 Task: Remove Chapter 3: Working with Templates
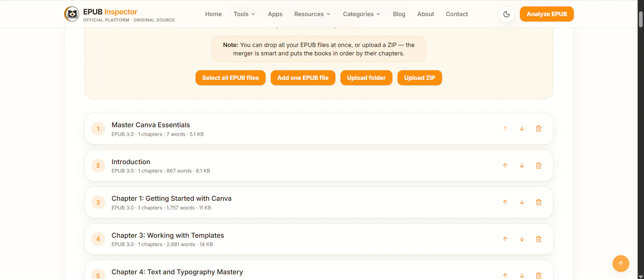click(x=539, y=239)
